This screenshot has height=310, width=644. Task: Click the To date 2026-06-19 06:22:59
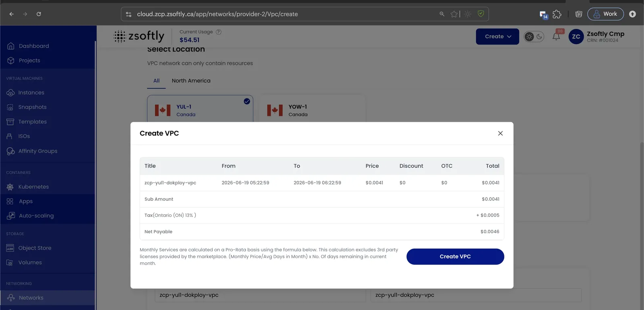click(x=317, y=183)
